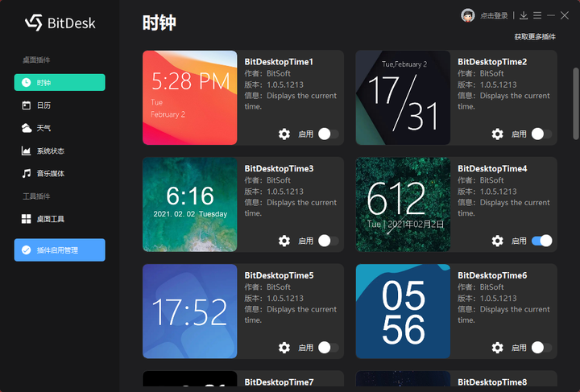Click the clock icon beside 时钟
Viewport: 580px width, 392px height.
(x=27, y=82)
